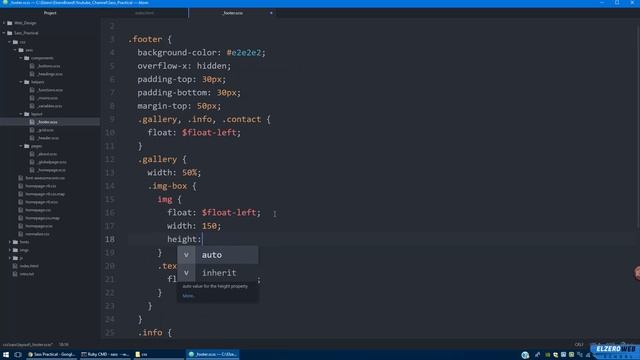Image resolution: width=640 pixels, height=360 pixels.
Task: Switch to the index.html editor tab
Action: coord(144,13)
